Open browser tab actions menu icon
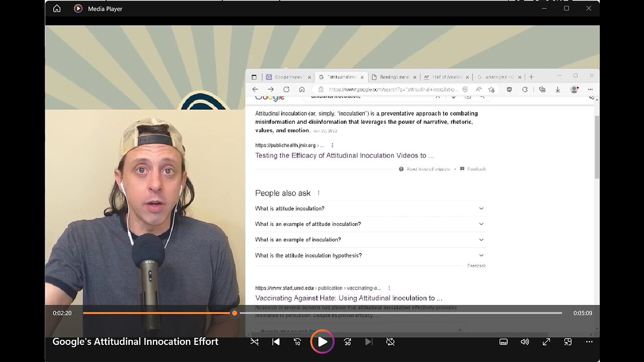The height and width of the screenshot is (362, 644). [x=254, y=77]
